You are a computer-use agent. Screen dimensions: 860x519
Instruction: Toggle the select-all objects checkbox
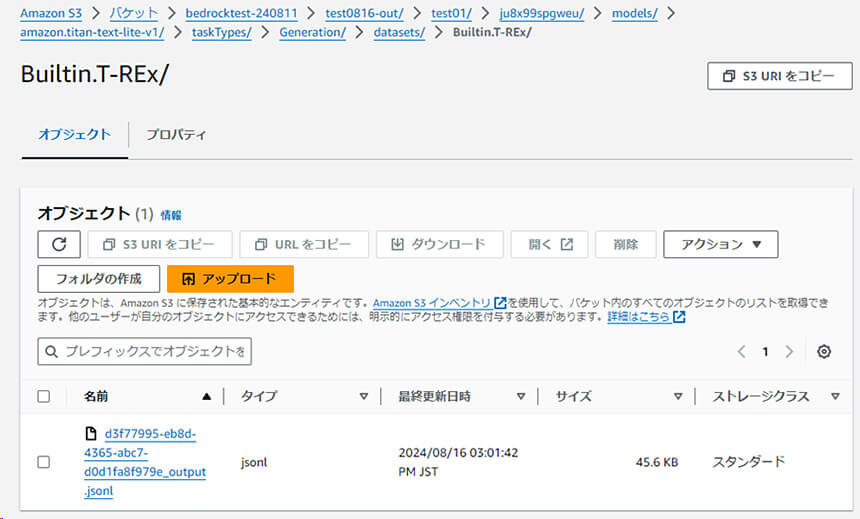coord(44,397)
